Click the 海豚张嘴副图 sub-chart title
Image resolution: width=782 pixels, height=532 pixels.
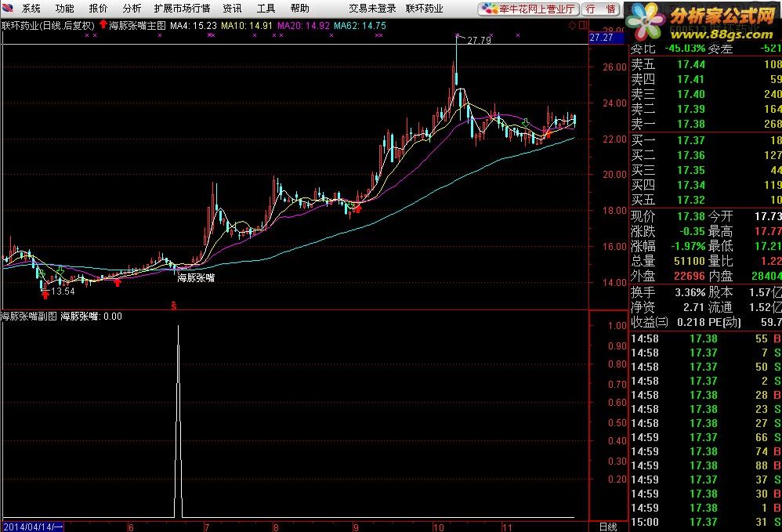point(28,316)
